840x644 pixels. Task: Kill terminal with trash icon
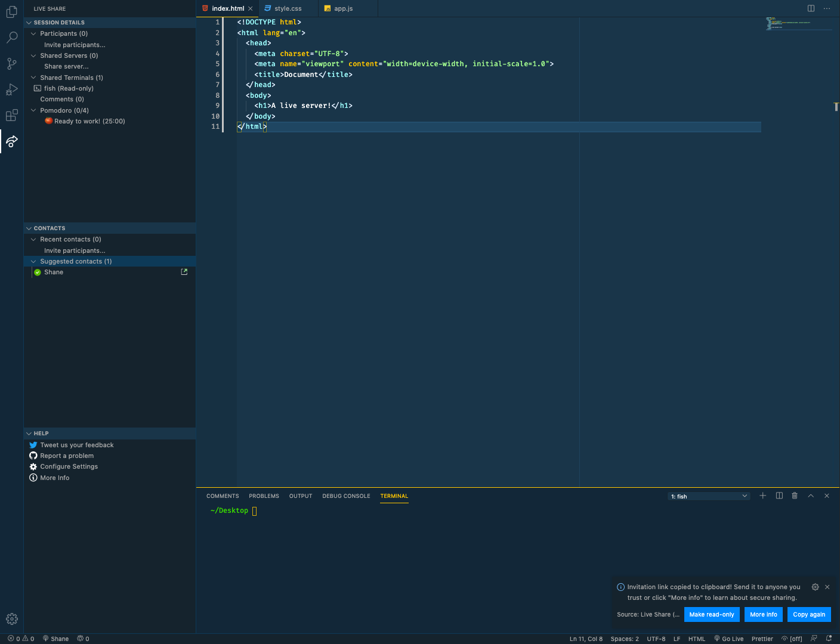pyautogui.click(x=795, y=496)
